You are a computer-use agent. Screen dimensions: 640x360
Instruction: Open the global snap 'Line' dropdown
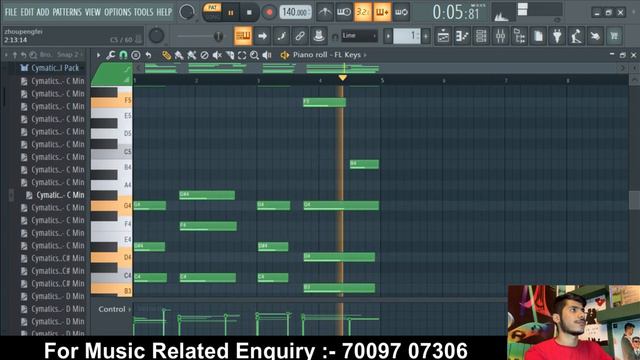click(x=359, y=36)
